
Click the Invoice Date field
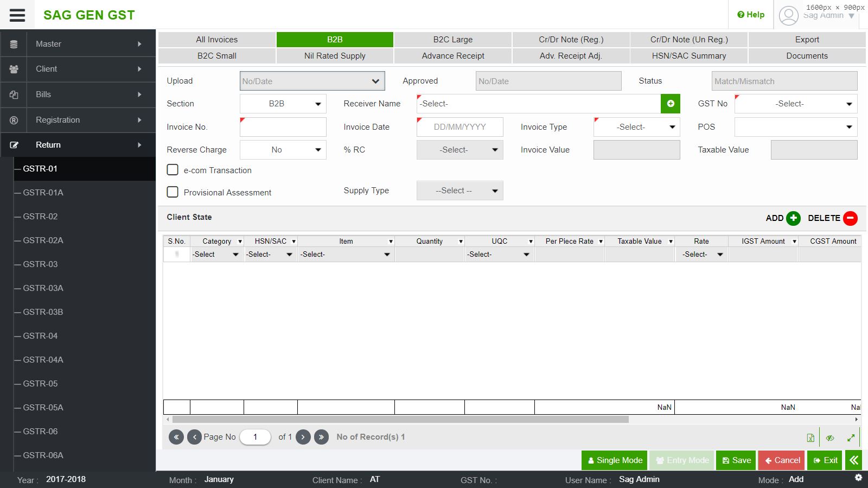coord(460,127)
